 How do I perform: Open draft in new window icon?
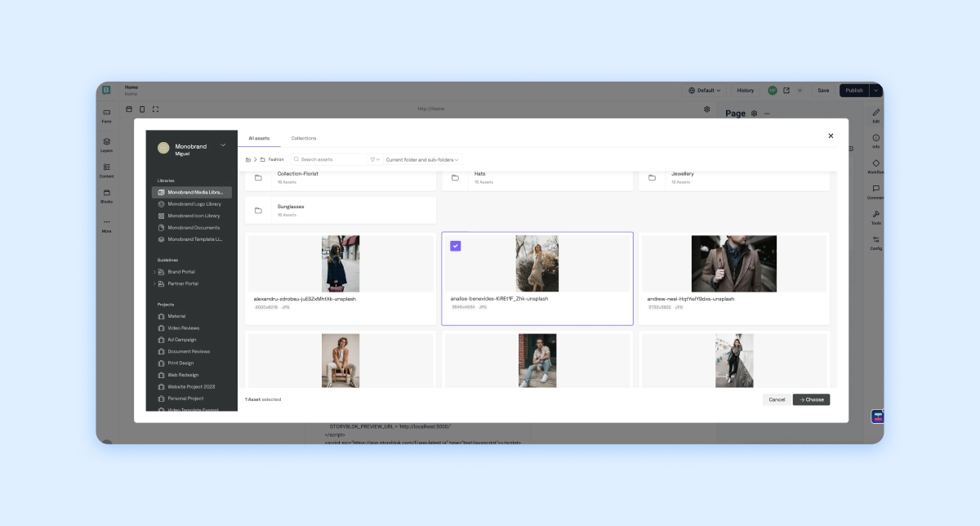coord(786,91)
